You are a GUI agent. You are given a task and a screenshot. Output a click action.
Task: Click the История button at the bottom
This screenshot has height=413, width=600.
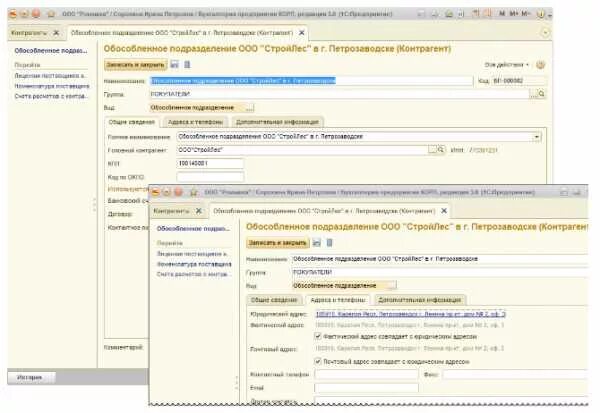[x=29, y=377]
